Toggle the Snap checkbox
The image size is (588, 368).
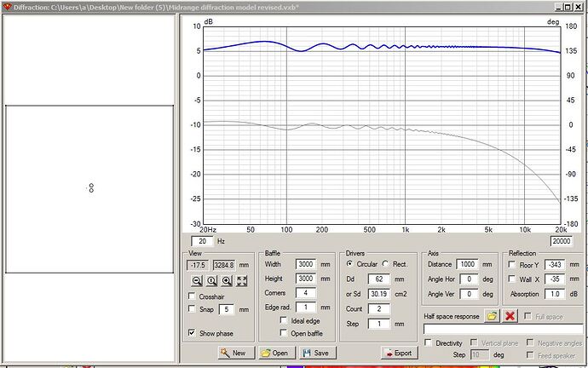[192, 308]
